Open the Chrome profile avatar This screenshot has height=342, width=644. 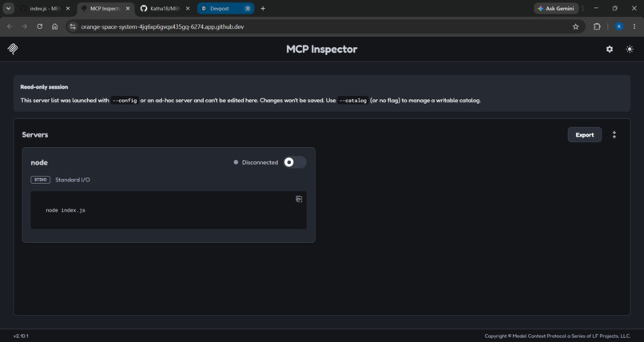point(619,26)
